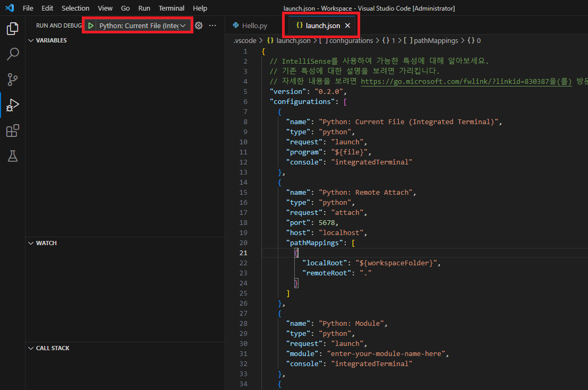Screen dimensions: 588x390
Task: Select the launch.json editor tab
Action: click(x=322, y=25)
